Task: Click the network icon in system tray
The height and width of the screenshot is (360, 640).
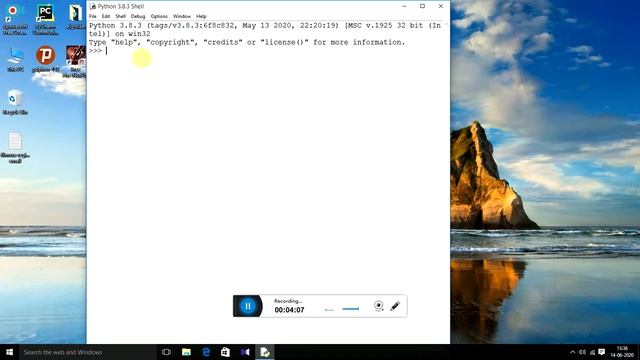Action: coord(592,352)
